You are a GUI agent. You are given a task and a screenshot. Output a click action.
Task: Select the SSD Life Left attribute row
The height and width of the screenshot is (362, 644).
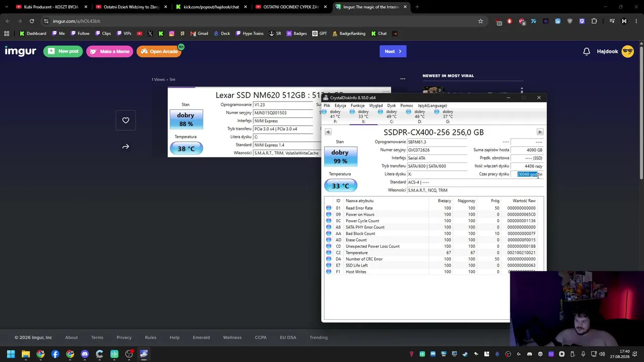[434, 265]
